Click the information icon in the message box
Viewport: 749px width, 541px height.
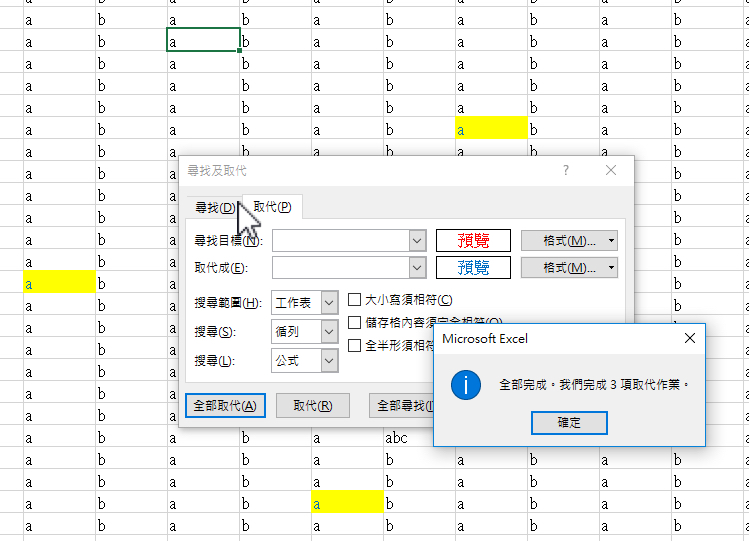click(466, 385)
